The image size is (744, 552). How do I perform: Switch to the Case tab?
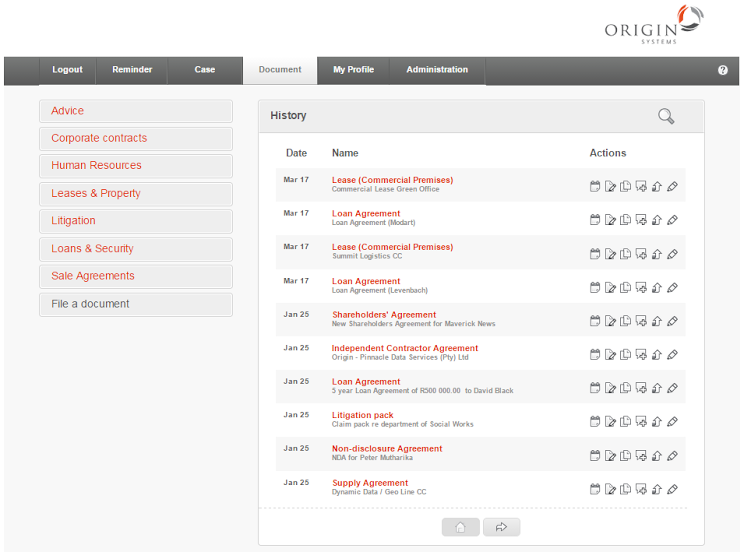(x=205, y=70)
